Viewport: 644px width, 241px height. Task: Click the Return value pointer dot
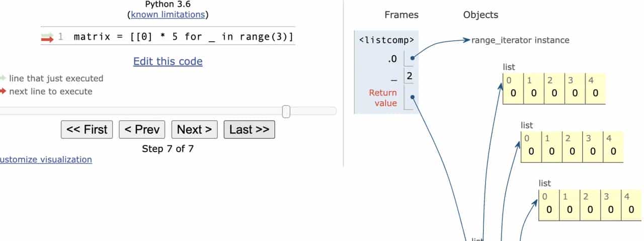point(413,98)
